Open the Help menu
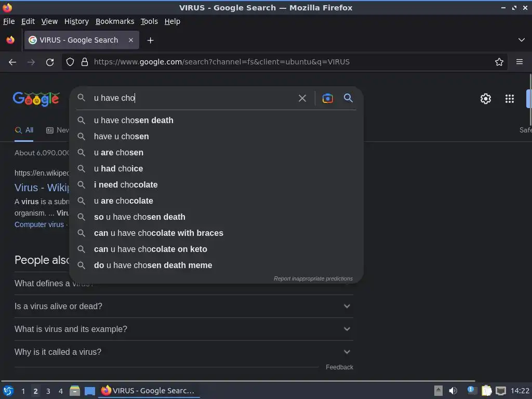 point(172,21)
